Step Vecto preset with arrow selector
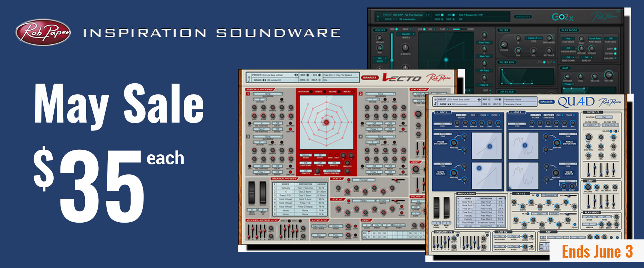This screenshot has height=268, width=644. (296, 75)
